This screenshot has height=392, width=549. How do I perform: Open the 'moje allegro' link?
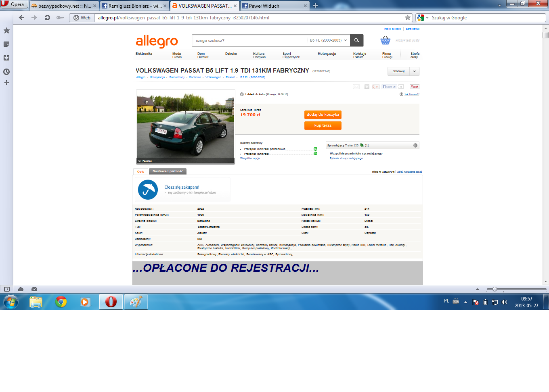pyautogui.click(x=392, y=29)
